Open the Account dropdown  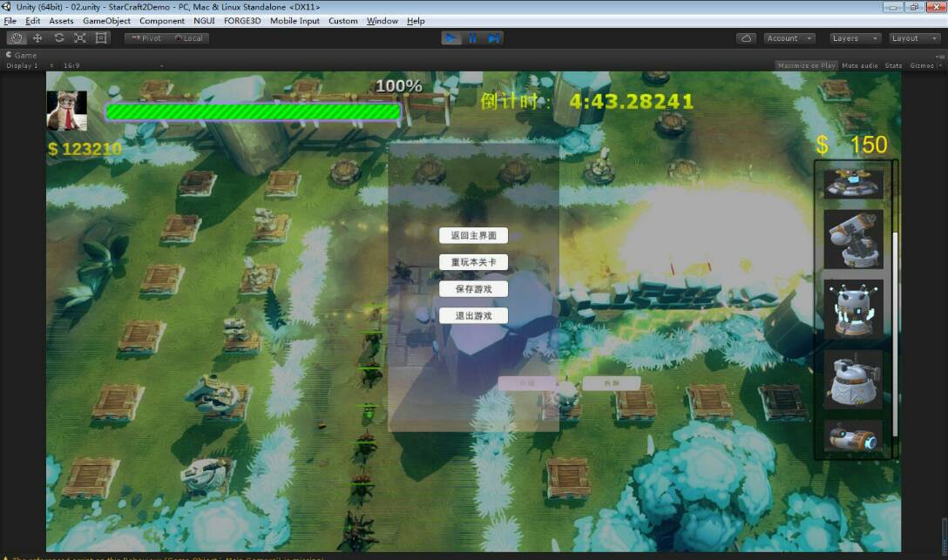point(789,38)
